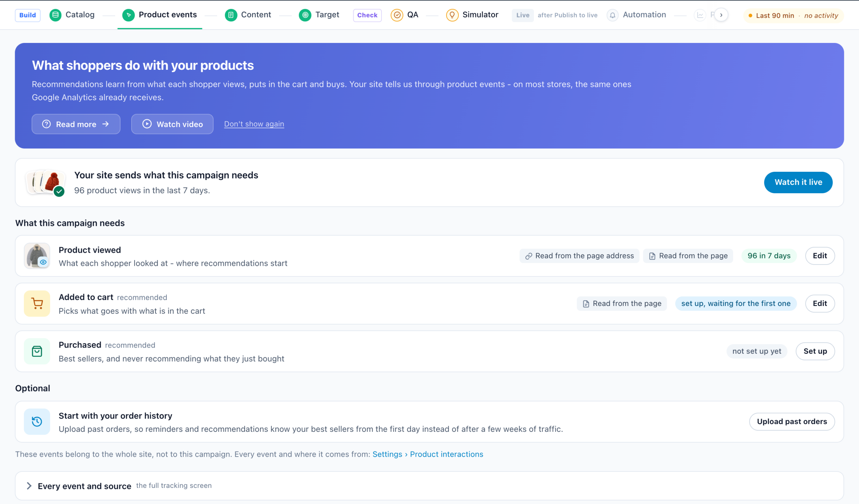Click the order history clock icon
Viewport: 859px width, 504px height.
(37, 421)
